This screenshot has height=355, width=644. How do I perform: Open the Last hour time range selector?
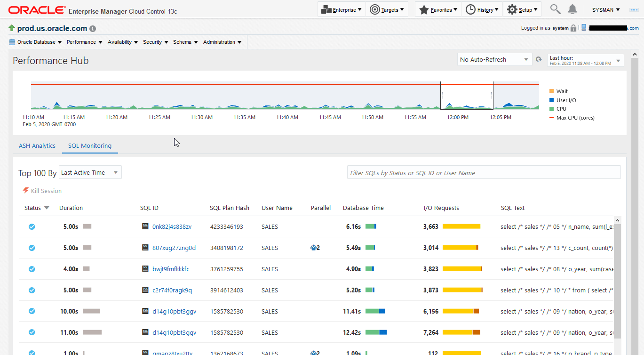[586, 60]
